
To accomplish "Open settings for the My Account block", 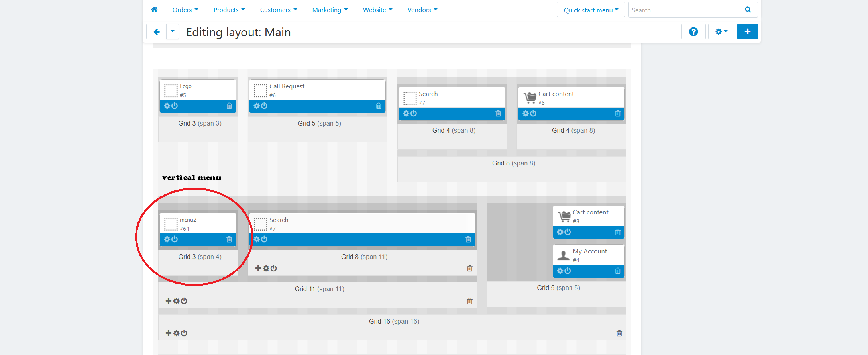I will pyautogui.click(x=560, y=271).
